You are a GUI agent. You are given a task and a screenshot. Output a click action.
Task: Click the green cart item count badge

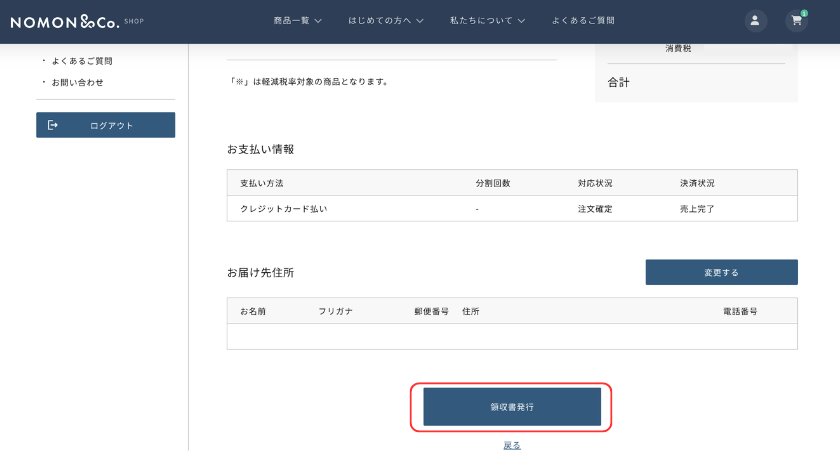[x=804, y=13]
